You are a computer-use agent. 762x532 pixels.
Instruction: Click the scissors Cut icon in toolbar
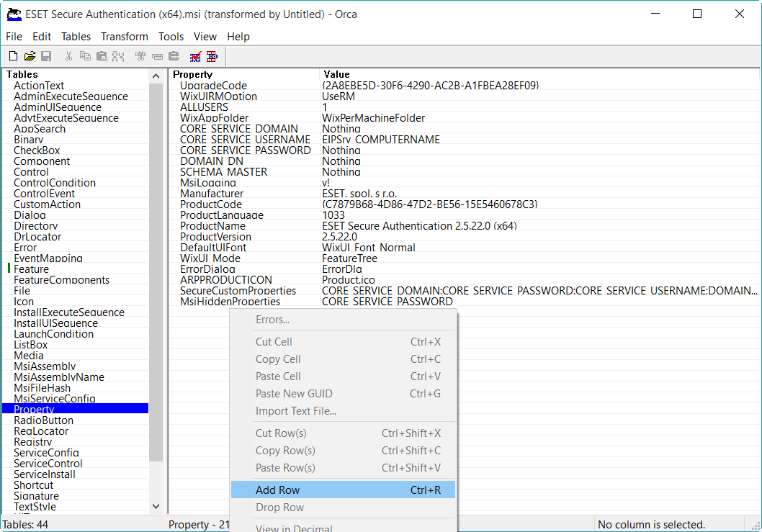[x=68, y=56]
